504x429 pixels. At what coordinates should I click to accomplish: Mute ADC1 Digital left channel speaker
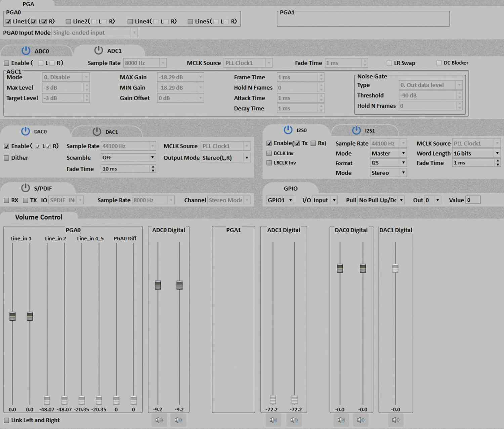pyautogui.click(x=273, y=420)
